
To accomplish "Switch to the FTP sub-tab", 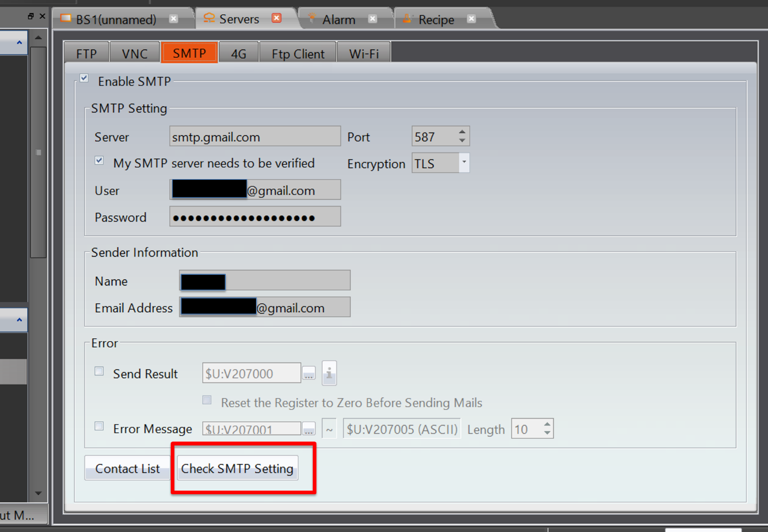I will coord(86,53).
